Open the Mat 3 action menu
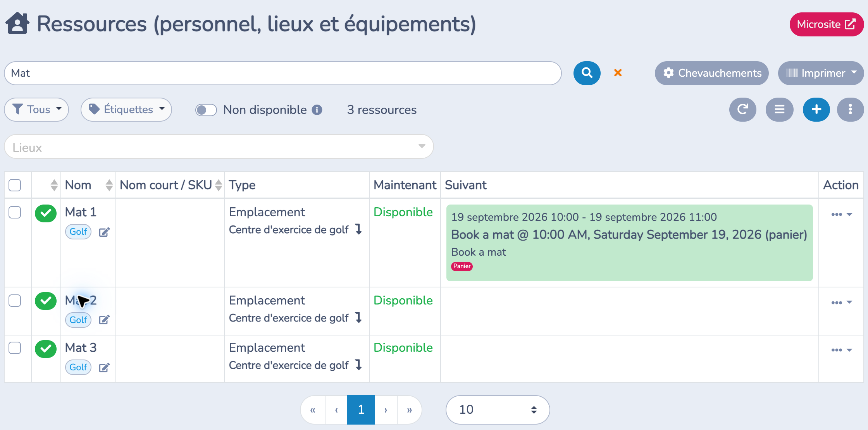868x430 pixels. [x=842, y=350]
